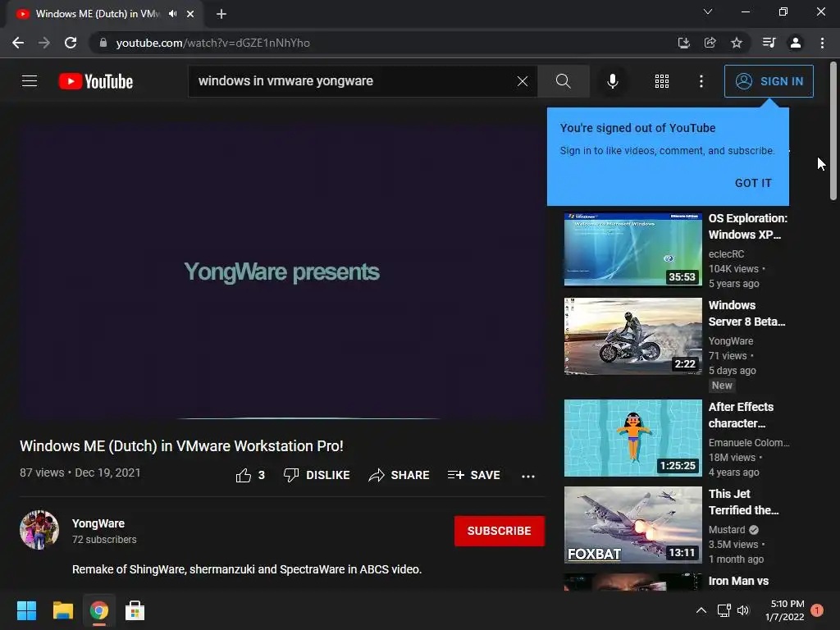The height and width of the screenshot is (630, 840).
Task: Clear the search box text
Action: [523, 81]
